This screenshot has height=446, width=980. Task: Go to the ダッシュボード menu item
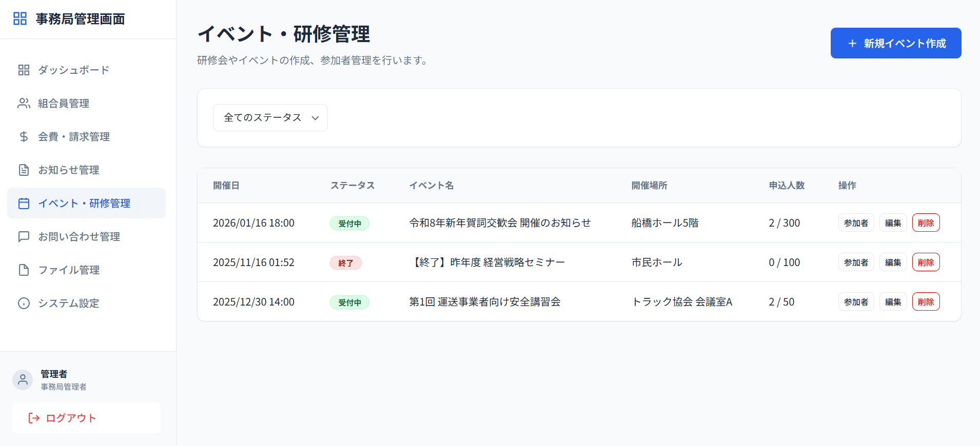click(x=73, y=70)
